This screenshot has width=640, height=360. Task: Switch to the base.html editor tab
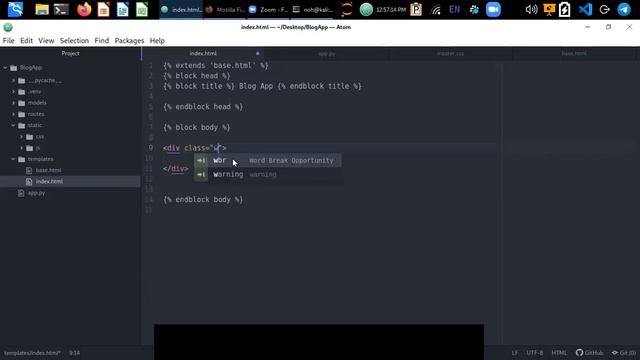574,53
